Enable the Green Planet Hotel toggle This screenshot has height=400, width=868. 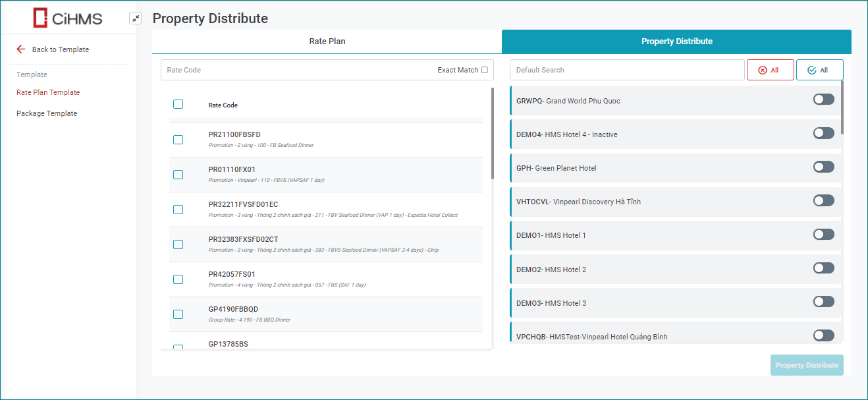tap(823, 167)
